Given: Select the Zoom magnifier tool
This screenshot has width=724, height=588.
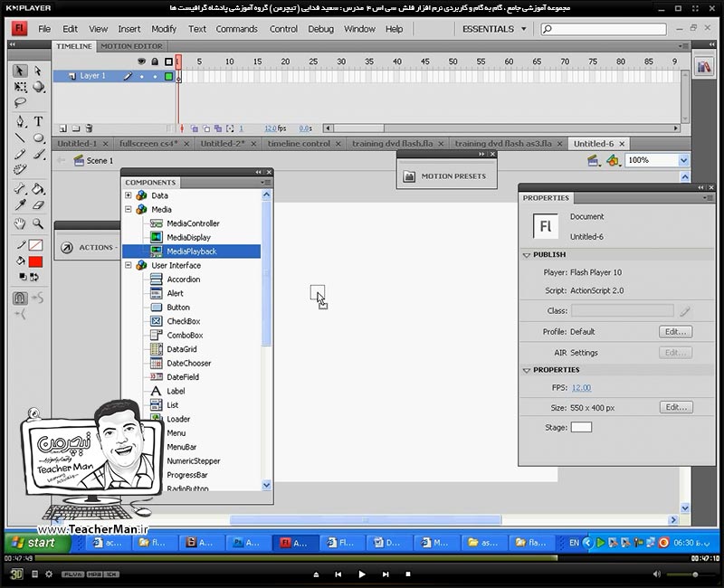Looking at the screenshot, I should coord(38,223).
